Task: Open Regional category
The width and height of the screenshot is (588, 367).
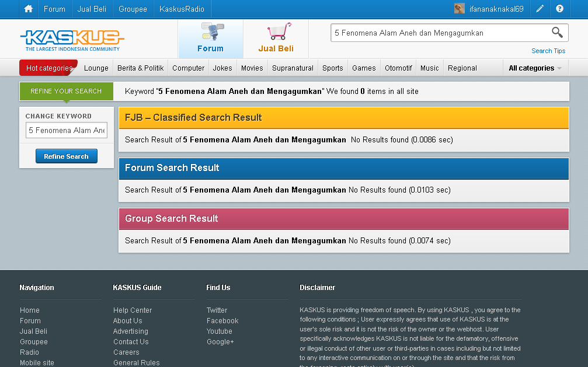Action: click(462, 68)
